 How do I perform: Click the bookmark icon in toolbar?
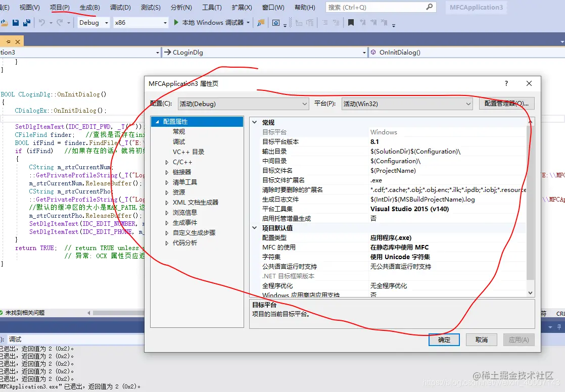pyautogui.click(x=351, y=22)
